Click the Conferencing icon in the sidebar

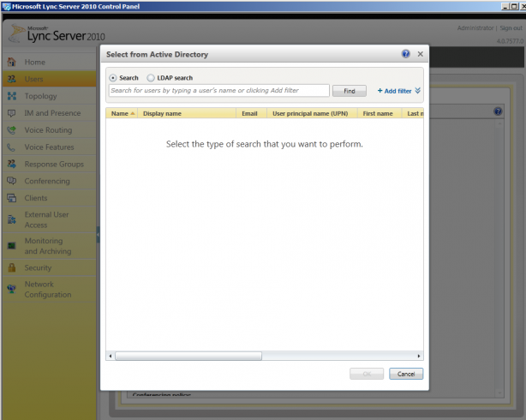click(12, 181)
